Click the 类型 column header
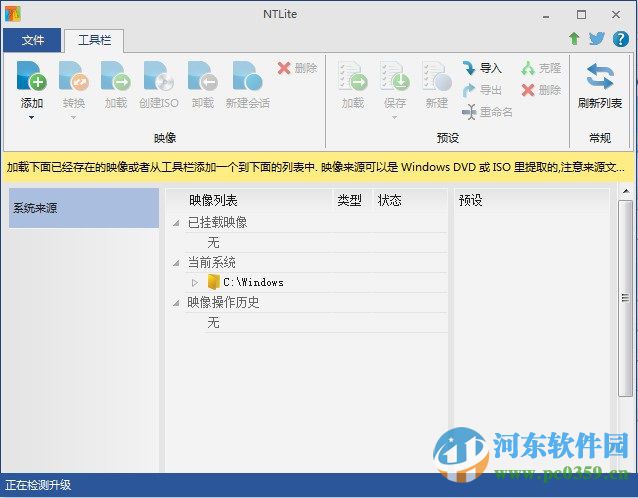This screenshot has height=498, width=638. coord(351,200)
